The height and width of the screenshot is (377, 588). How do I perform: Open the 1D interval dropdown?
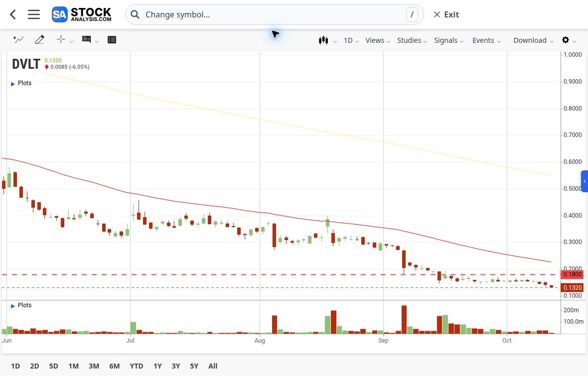click(351, 40)
